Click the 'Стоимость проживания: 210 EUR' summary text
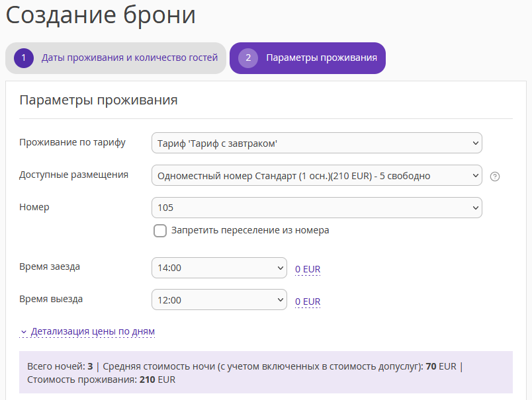 click(x=101, y=380)
